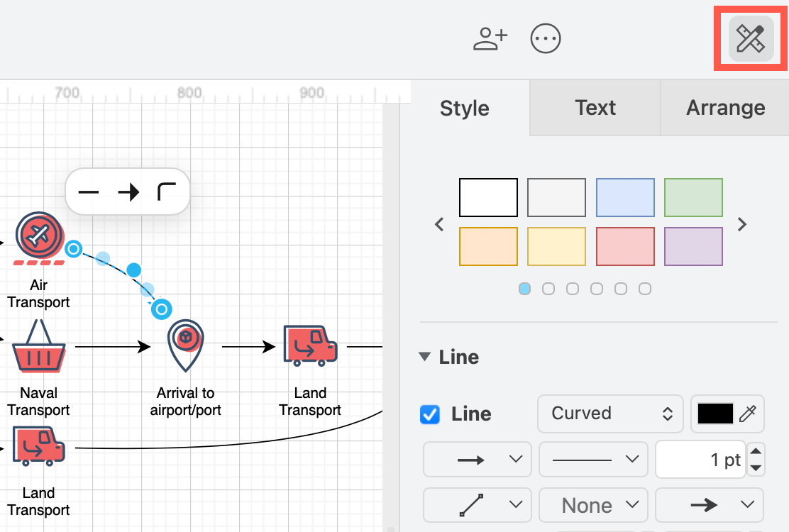Collapse the Line section triangle
This screenshot has height=532, width=789.
pyautogui.click(x=425, y=357)
